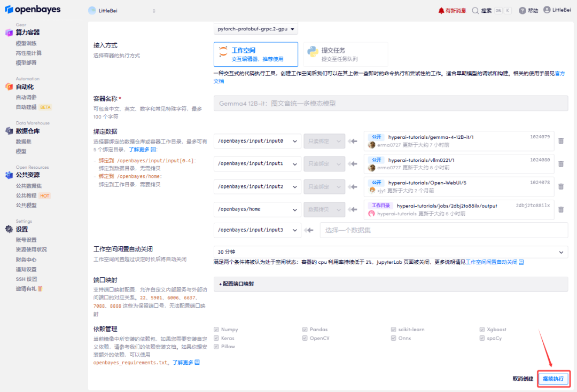Click the LittleBei workspace avatar at top left
The height and width of the screenshot is (392, 577).
tap(92, 11)
